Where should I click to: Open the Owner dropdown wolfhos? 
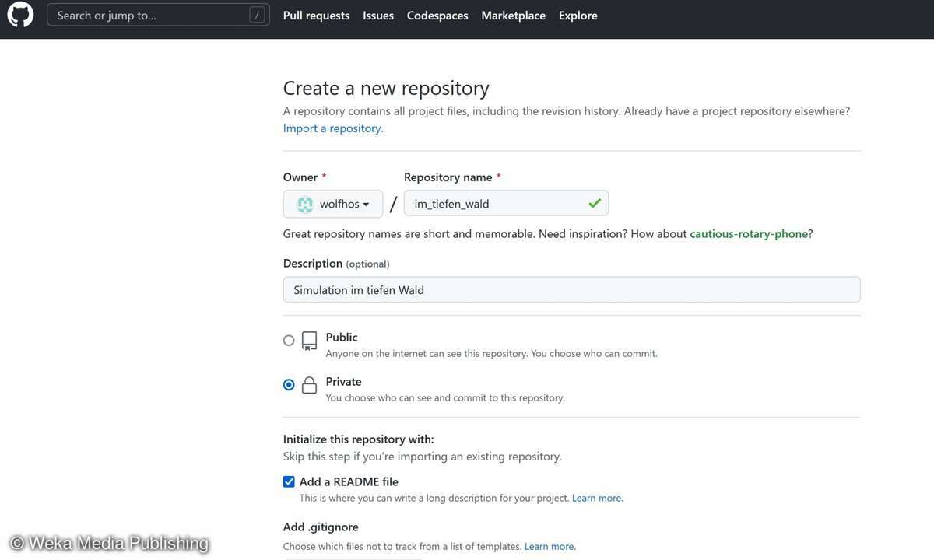click(333, 204)
